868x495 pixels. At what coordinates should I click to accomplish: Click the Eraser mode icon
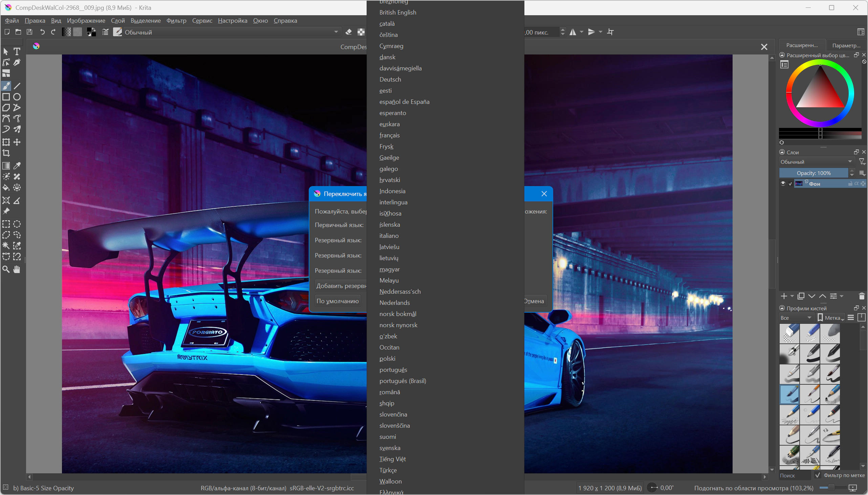pos(349,32)
